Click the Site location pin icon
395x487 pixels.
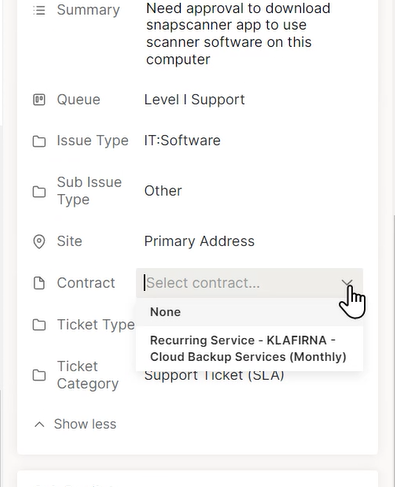(x=39, y=241)
